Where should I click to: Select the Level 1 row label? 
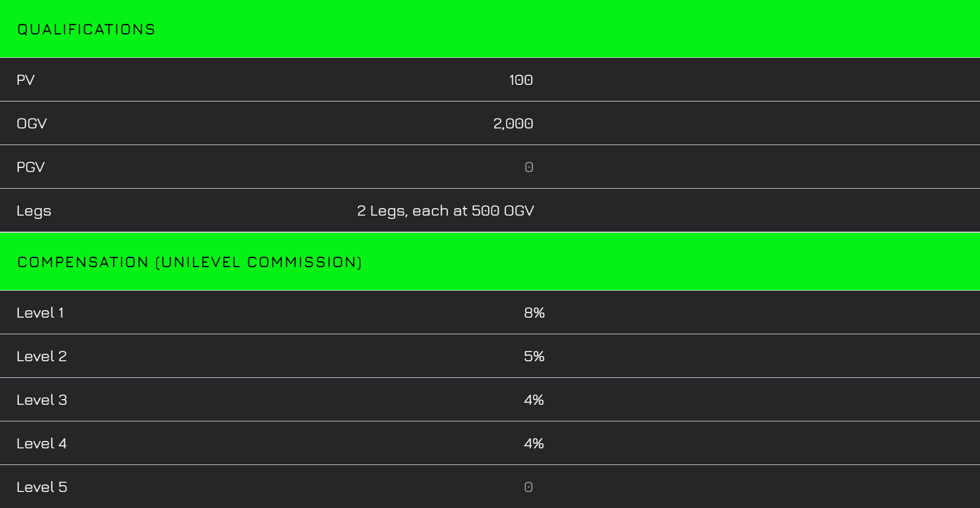(40, 312)
